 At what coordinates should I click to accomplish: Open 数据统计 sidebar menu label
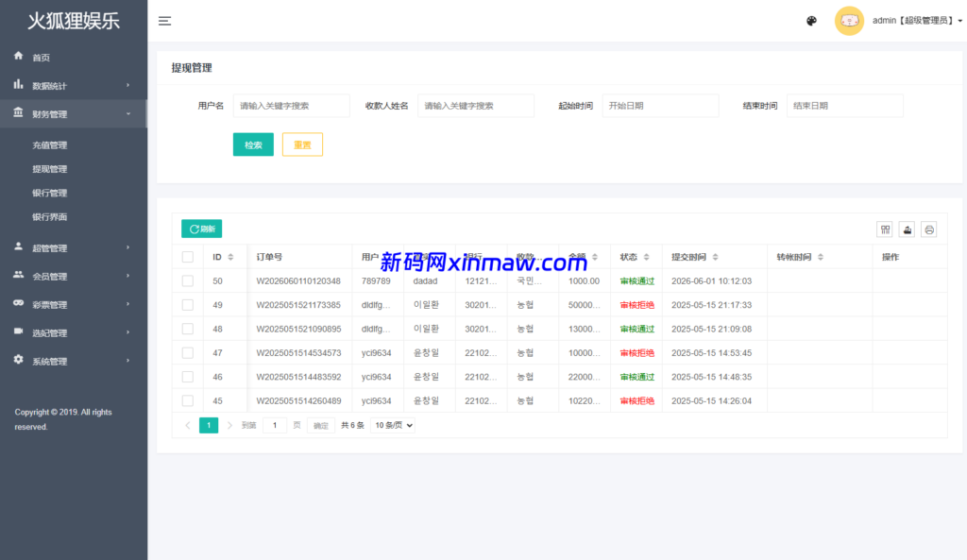pyautogui.click(x=49, y=86)
